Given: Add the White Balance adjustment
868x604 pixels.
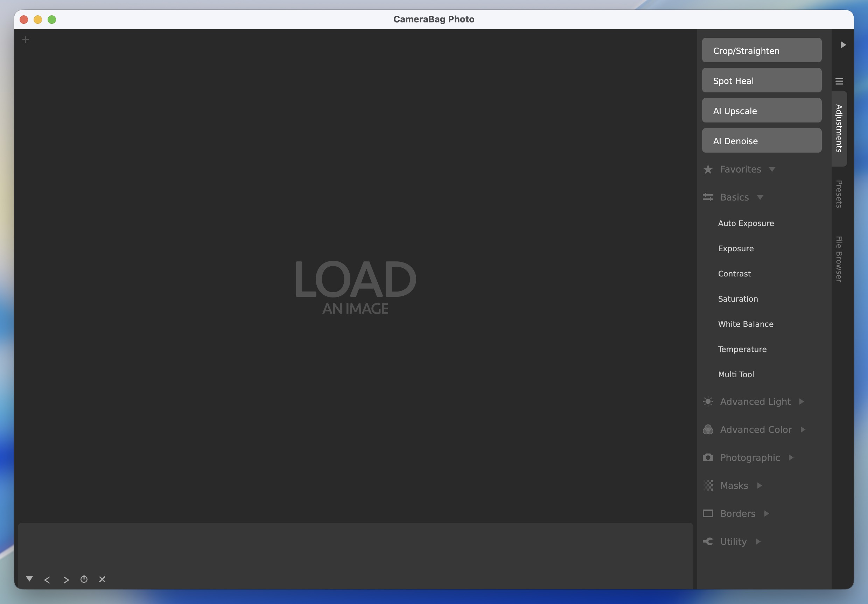Looking at the screenshot, I should 745,324.
